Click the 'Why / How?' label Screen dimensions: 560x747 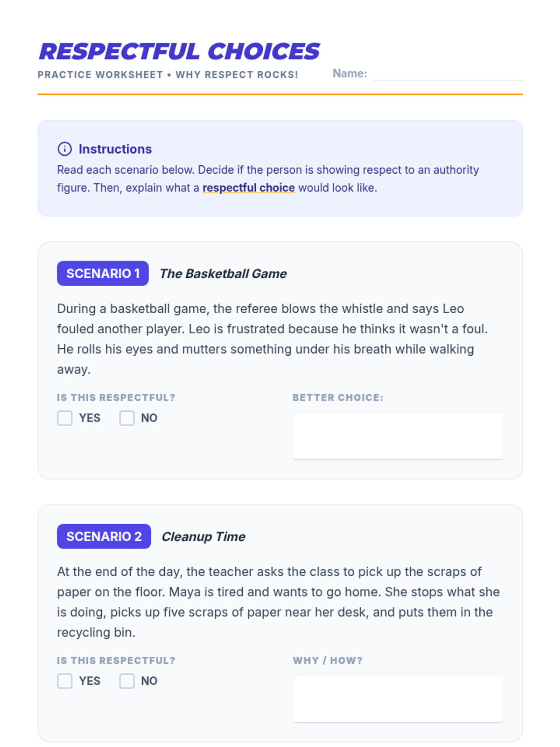[327, 661]
